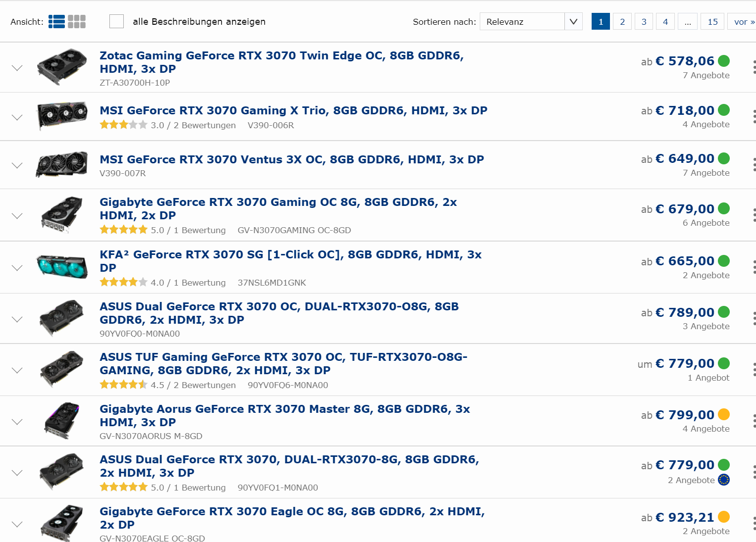Viewport: 756px width, 542px height.
Task: Open the 'Sortieren nach' Relevanz dropdown
Action: click(531, 21)
